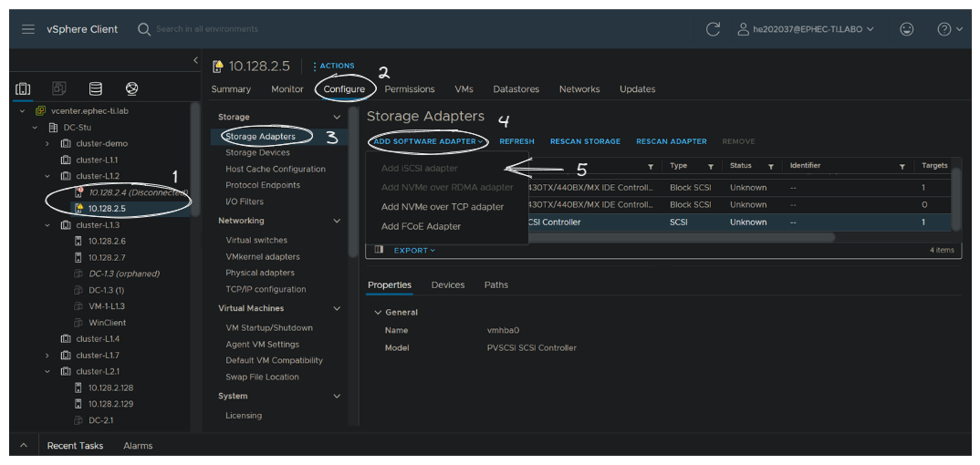Open the host ACTIONS menu
Viewport: 980px width, 465px height.
[333, 66]
